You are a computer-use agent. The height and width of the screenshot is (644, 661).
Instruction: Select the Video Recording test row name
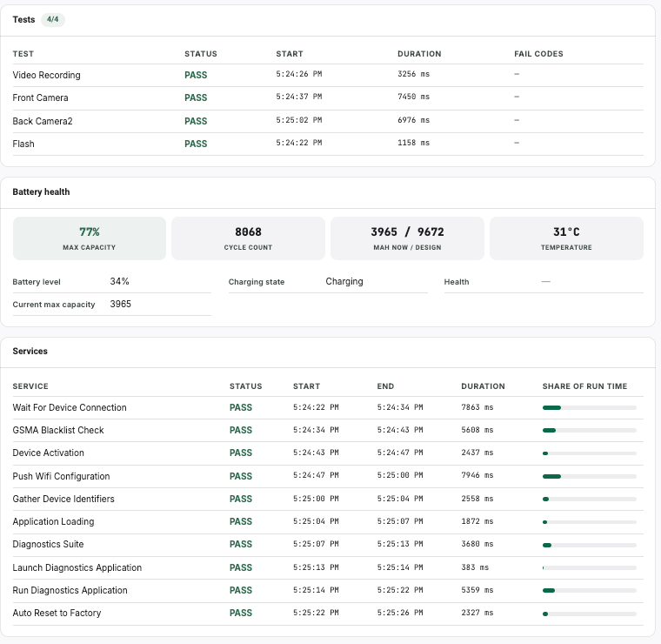point(46,75)
